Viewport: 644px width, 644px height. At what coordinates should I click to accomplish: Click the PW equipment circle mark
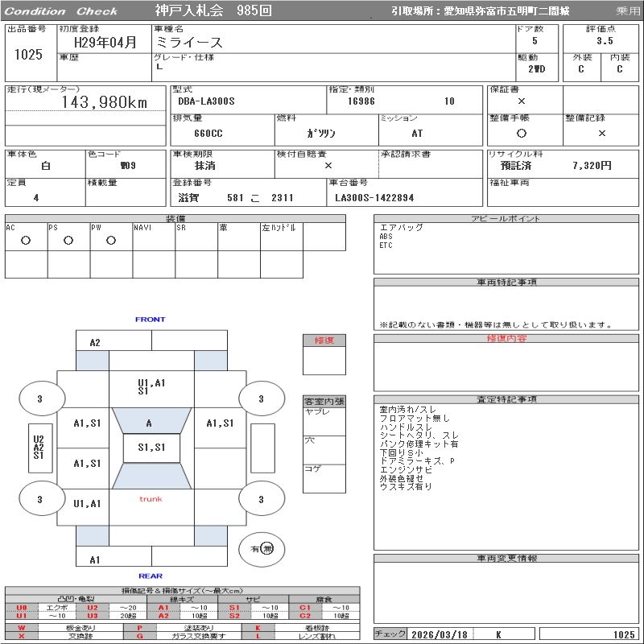(x=110, y=240)
